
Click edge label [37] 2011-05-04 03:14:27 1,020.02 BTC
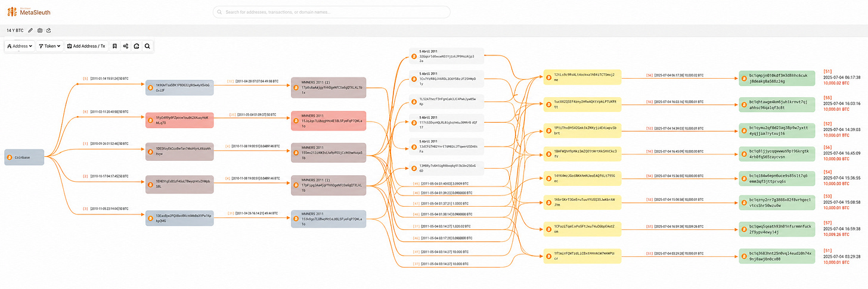442,226
